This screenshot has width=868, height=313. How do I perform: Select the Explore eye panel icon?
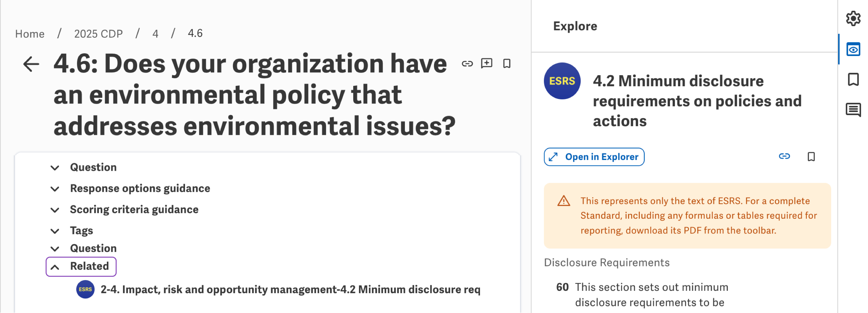point(853,50)
